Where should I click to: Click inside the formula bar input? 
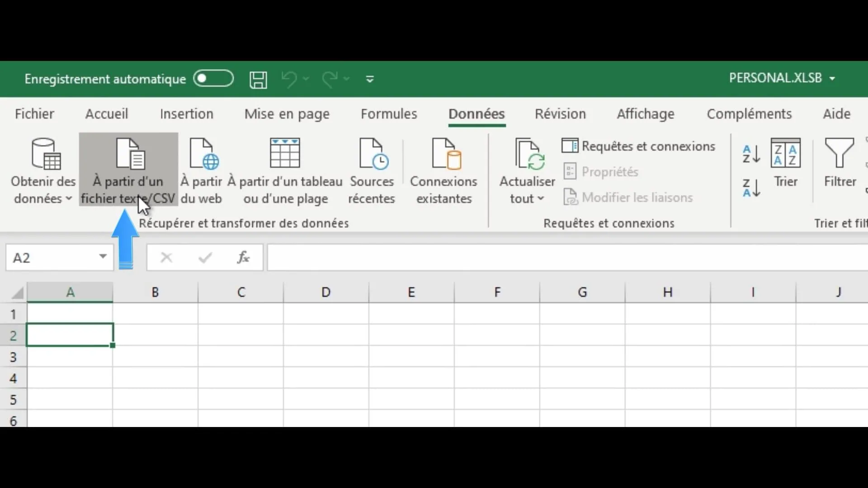[565, 258]
